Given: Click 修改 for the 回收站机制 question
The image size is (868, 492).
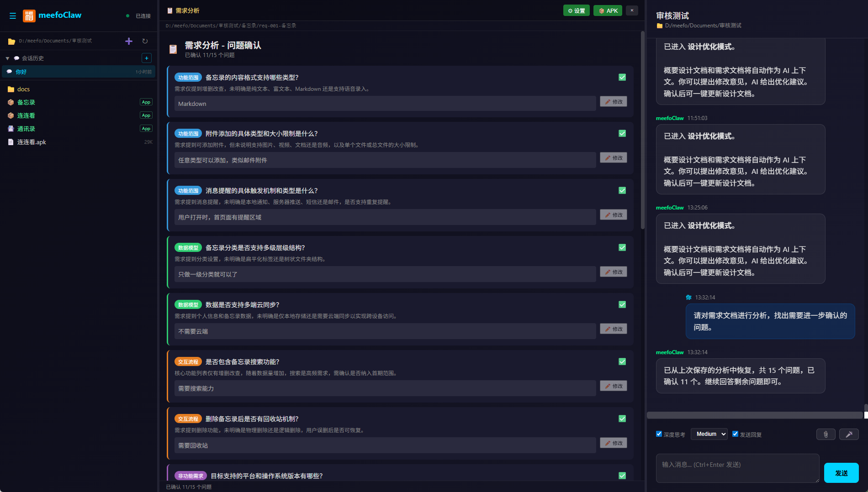Looking at the screenshot, I should point(614,443).
